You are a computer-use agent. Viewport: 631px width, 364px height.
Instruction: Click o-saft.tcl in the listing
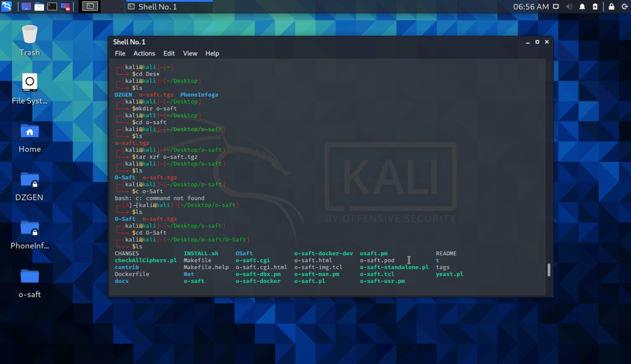tap(377, 274)
